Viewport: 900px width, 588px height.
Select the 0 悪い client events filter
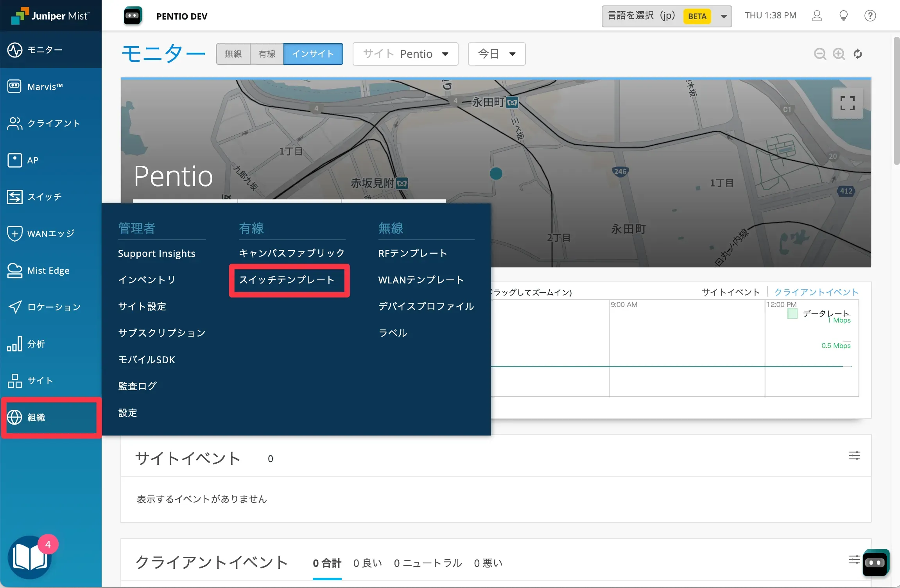[x=488, y=563]
